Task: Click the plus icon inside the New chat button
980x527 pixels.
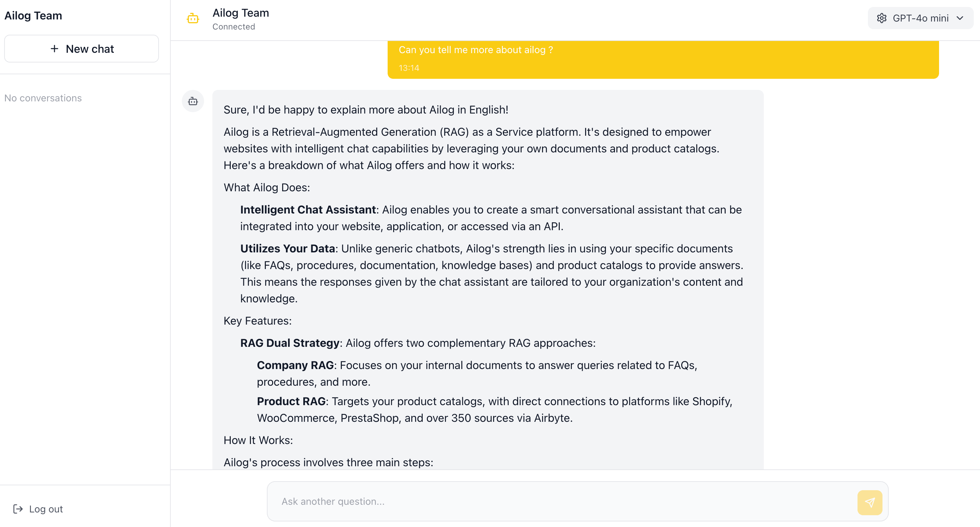Action: 54,49
